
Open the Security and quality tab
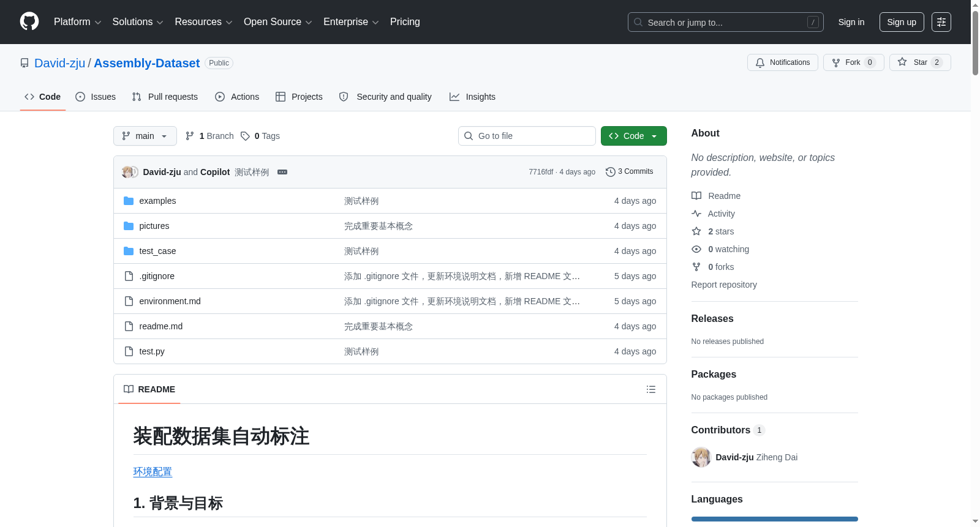385,97
